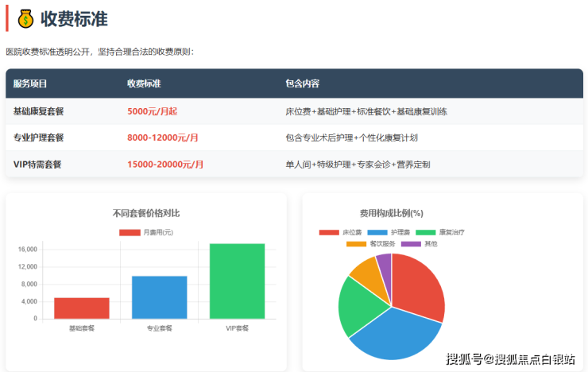Click the 服务项目 column header
Viewport: 588px width, 372px height.
[30, 83]
